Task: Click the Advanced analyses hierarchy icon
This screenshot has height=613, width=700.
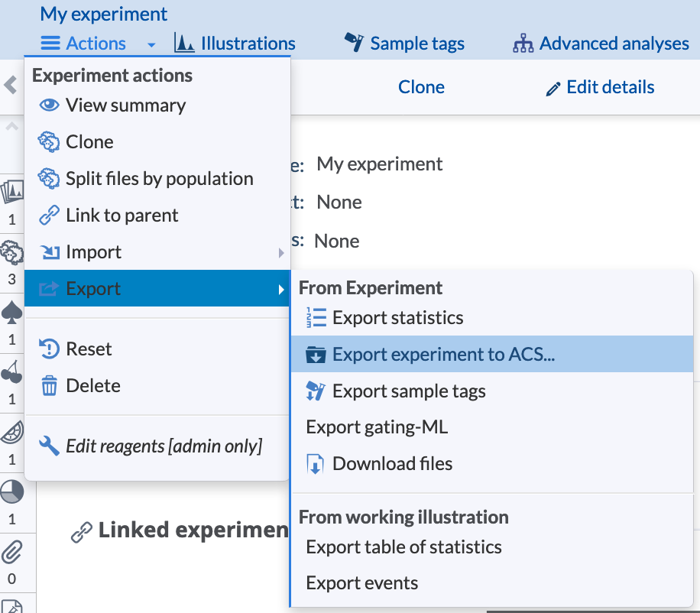Action: [523, 44]
